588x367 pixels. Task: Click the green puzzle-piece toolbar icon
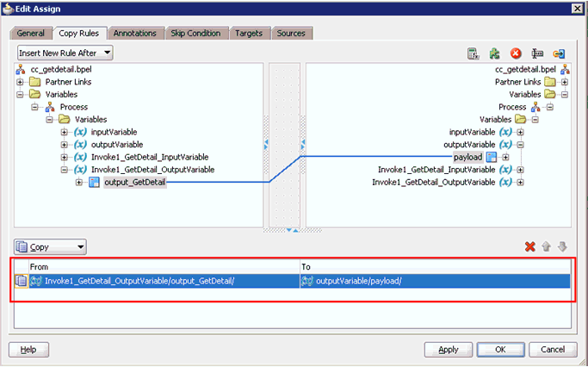pyautogui.click(x=495, y=53)
